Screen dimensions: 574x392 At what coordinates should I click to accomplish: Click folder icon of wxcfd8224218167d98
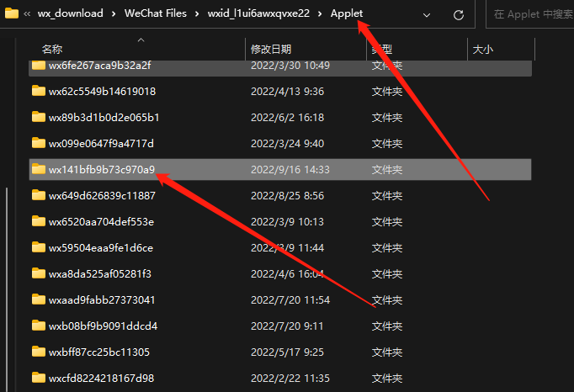tap(39, 378)
